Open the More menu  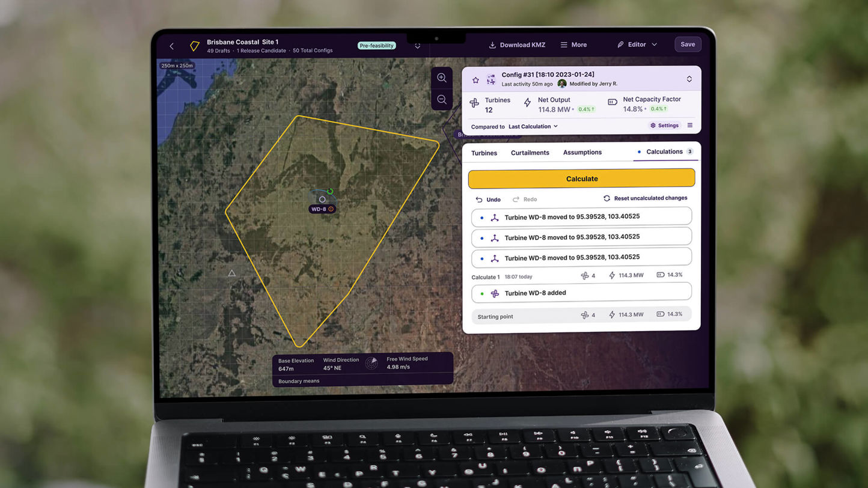[573, 45]
